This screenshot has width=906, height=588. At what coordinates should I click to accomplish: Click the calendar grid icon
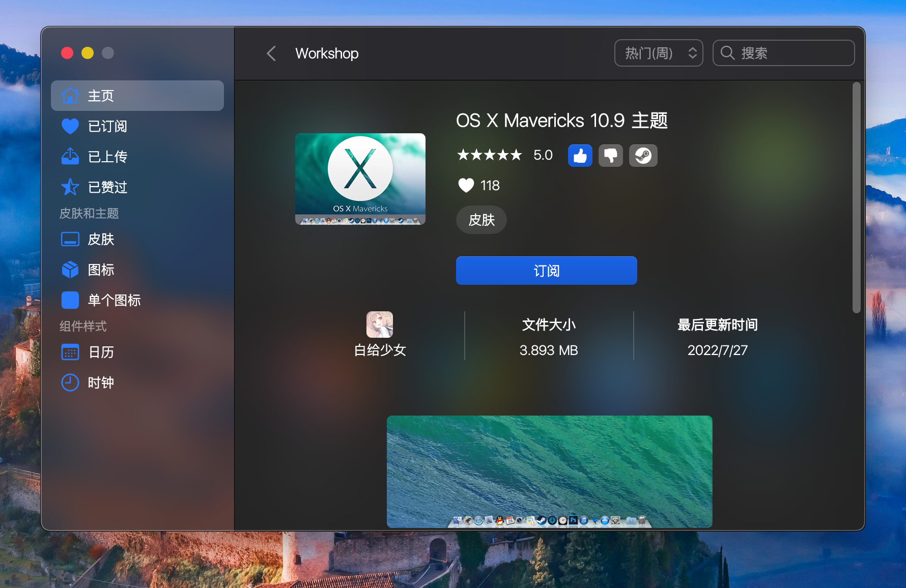click(x=70, y=352)
